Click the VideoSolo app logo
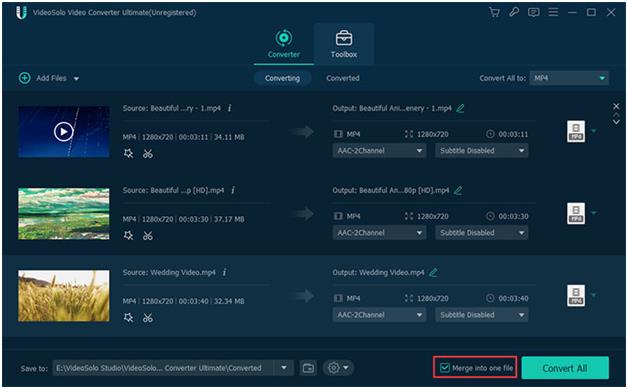 point(21,12)
